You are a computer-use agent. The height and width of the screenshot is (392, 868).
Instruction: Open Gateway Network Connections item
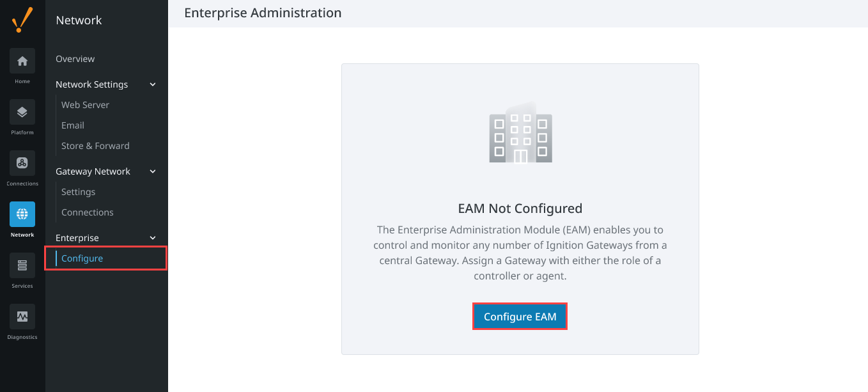point(87,212)
